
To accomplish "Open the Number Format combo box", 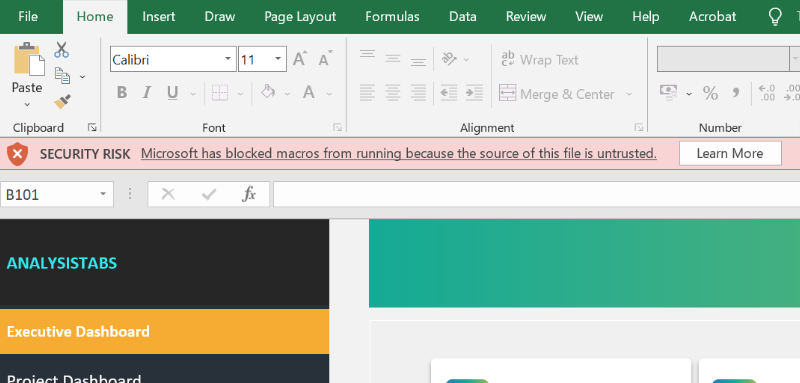I will tap(728, 59).
